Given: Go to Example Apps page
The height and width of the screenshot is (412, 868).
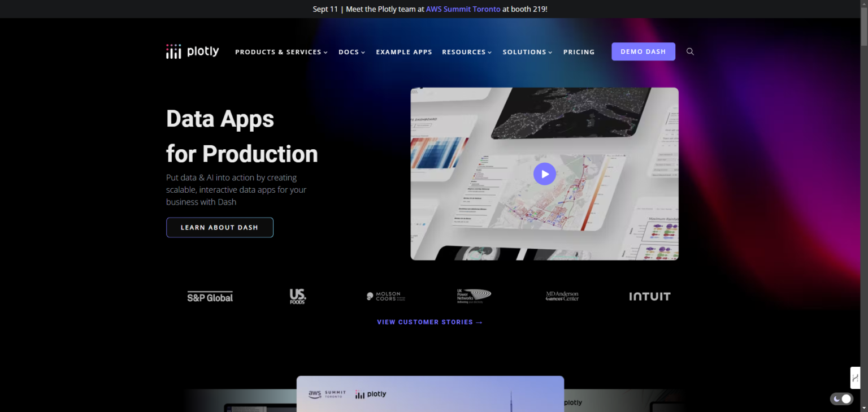Looking at the screenshot, I should coord(403,52).
